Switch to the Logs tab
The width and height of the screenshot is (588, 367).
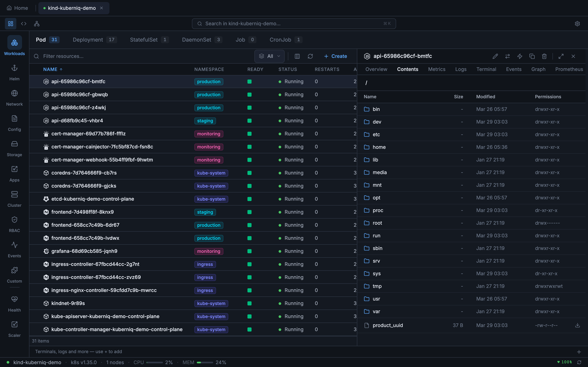tap(461, 69)
